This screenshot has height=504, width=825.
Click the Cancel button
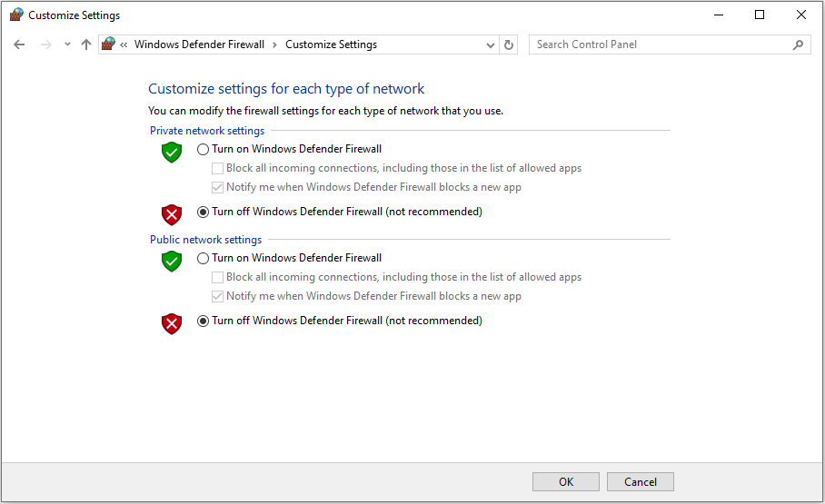(641, 482)
